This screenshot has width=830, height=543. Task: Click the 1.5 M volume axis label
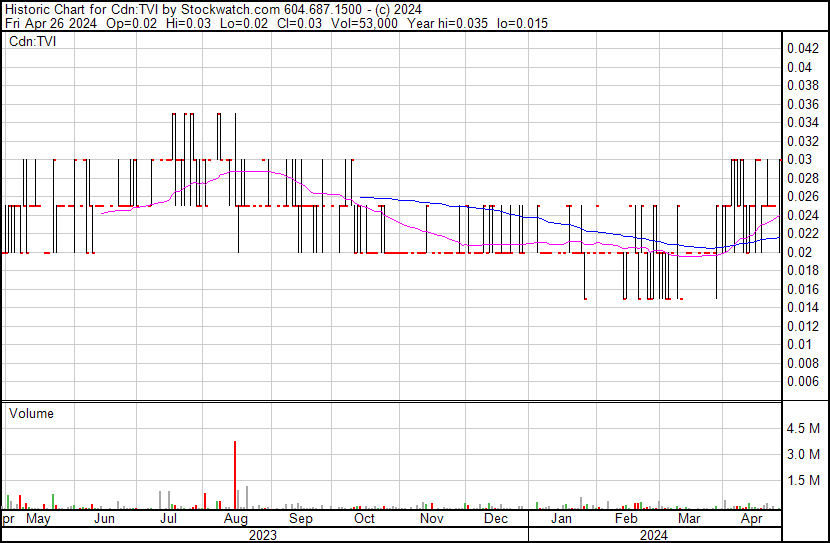tap(803, 481)
